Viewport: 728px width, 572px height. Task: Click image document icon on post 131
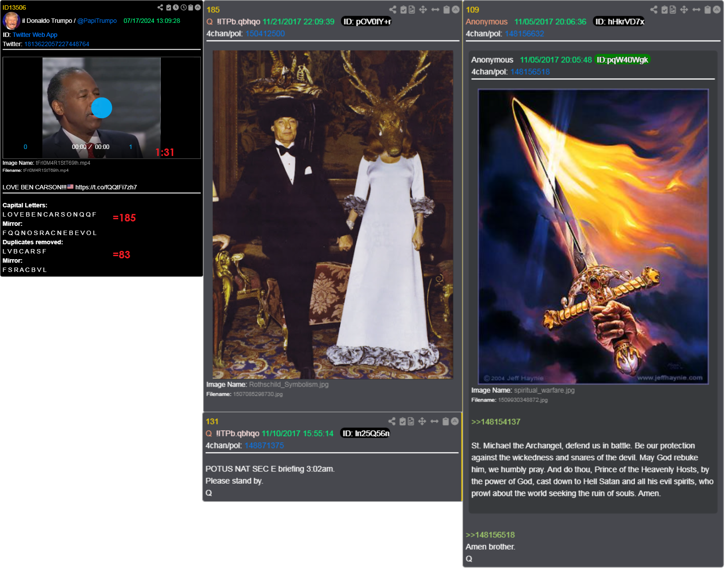coord(411,421)
